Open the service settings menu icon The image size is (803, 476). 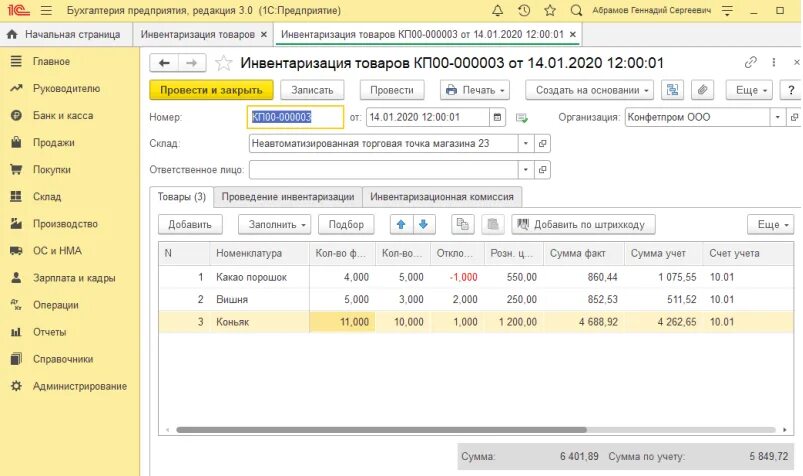[x=727, y=10]
